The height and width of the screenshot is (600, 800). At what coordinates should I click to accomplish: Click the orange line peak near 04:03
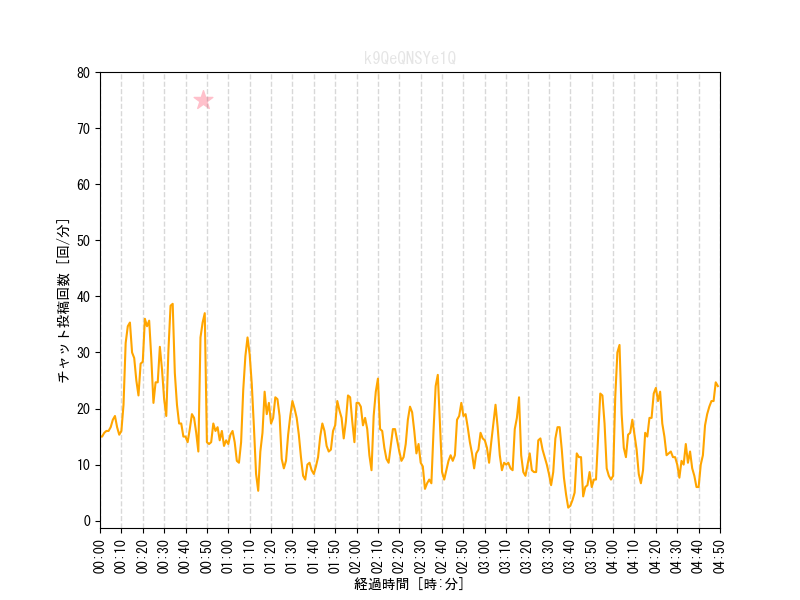620,345
